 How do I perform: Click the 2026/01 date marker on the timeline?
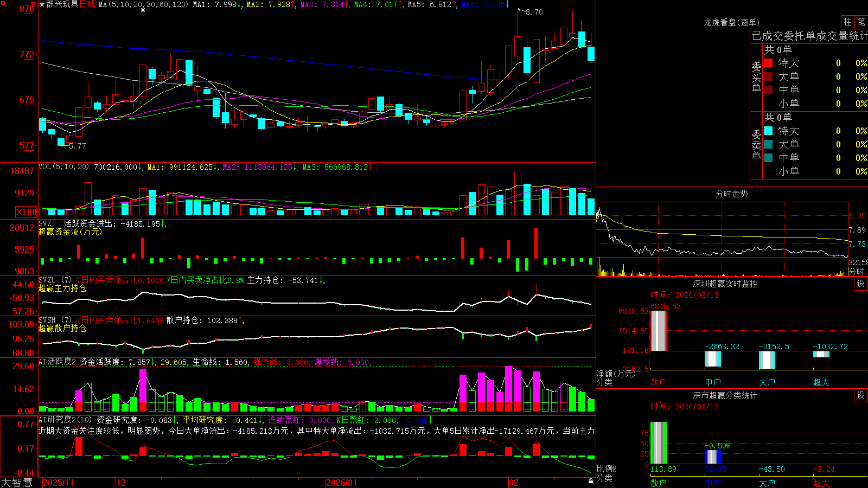coord(342,483)
